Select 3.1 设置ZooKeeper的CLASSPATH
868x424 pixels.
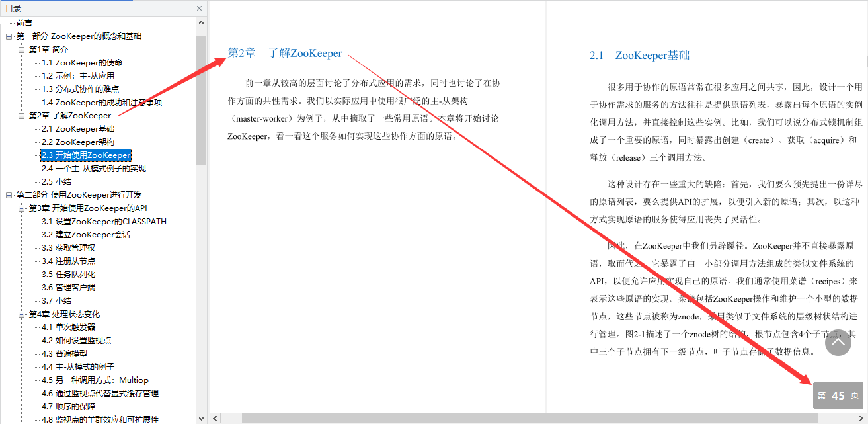(104, 222)
